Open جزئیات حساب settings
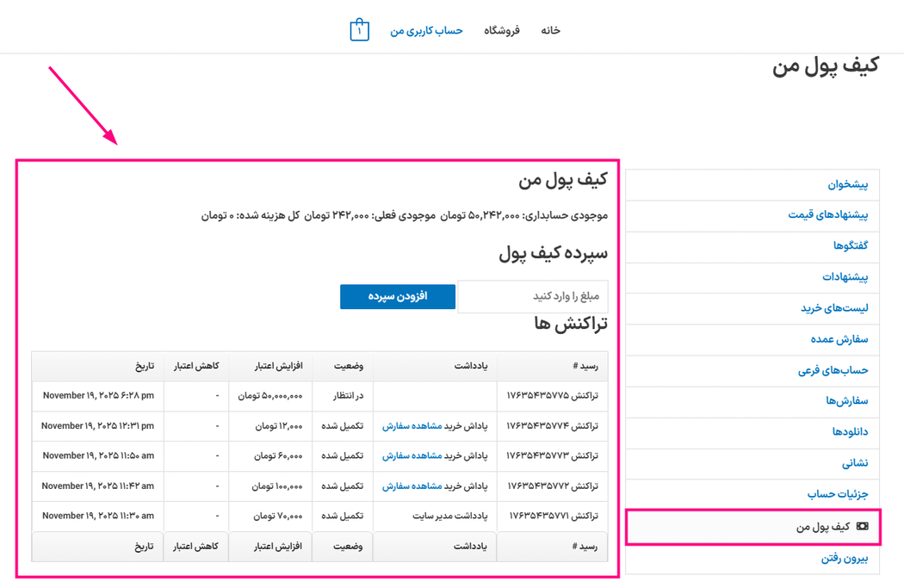Viewport: 904px width, 588px height. (x=839, y=495)
